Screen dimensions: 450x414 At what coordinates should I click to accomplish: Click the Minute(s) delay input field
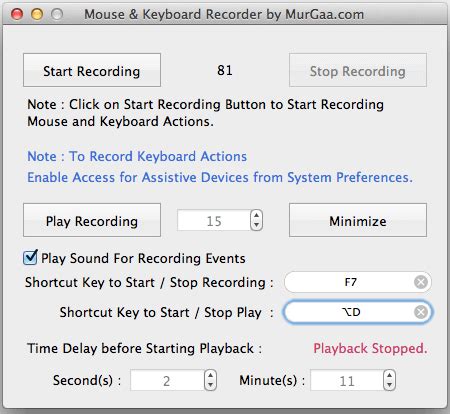pos(347,380)
